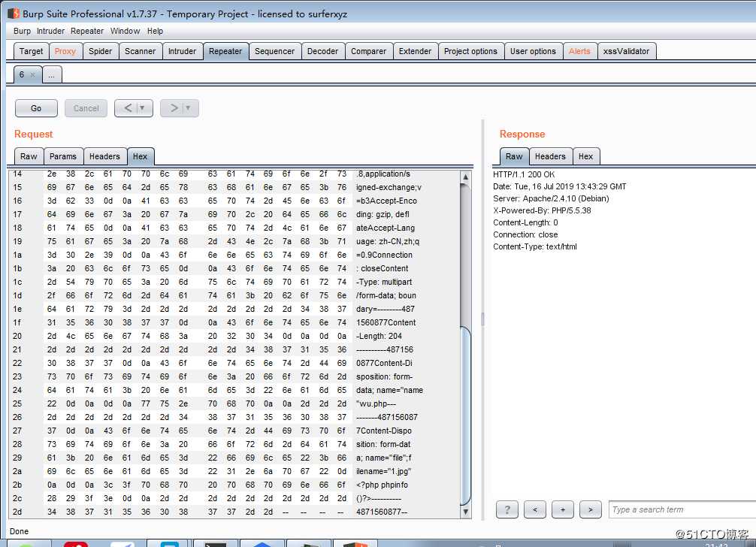The width and height of the screenshot is (756, 547).
Task: Go forward with the '>' history arrow
Action: [x=174, y=108]
